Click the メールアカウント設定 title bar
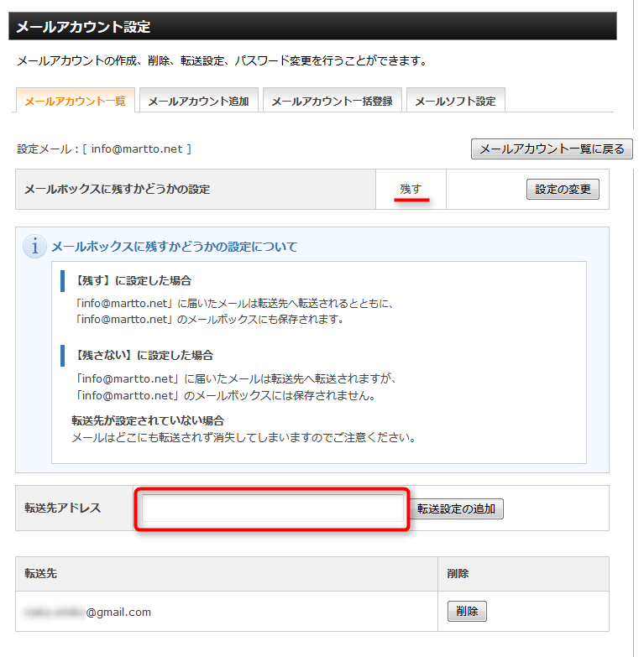Viewport: 644px width, 657px height. click(312, 27)
